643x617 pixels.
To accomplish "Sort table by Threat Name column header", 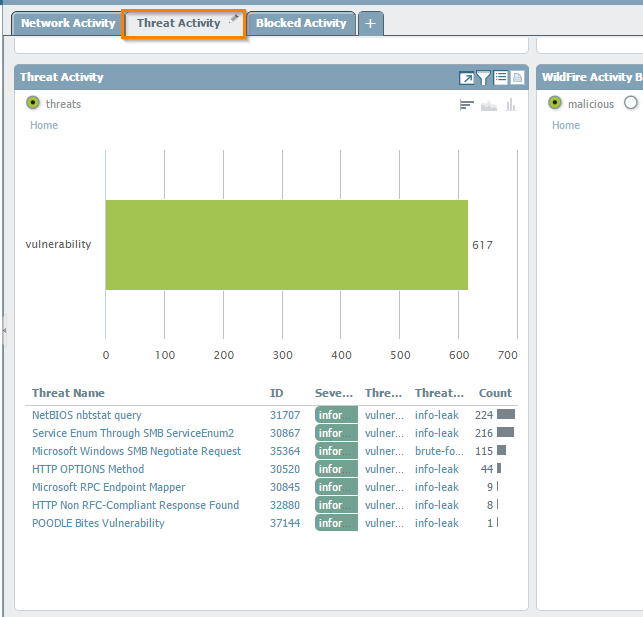I will click(68, 393).
